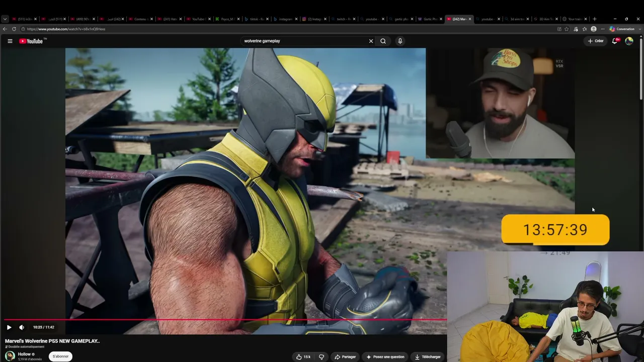Start voice search with microphone icon
This screenshot has height=362, width=644.
pos(400,41)
